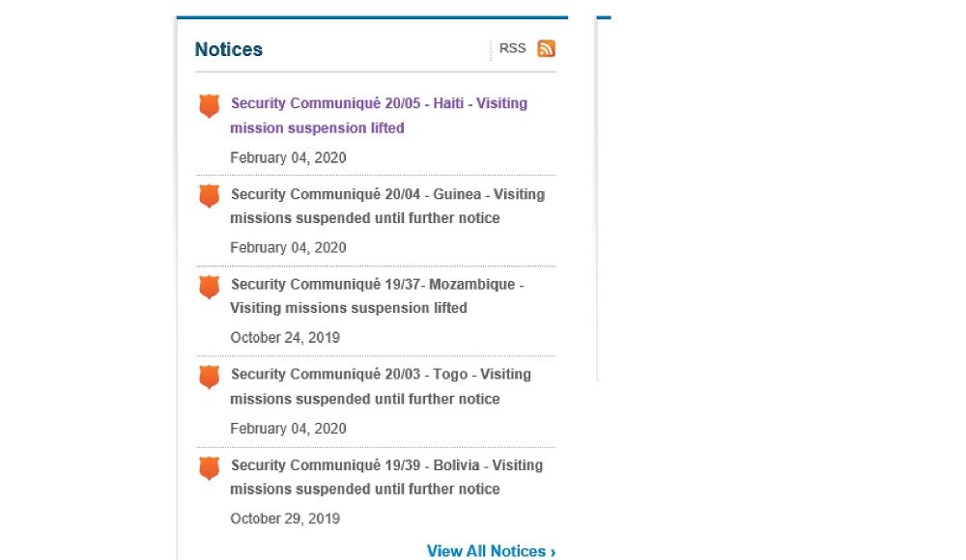Open Security Communiqué 19/37 Mozambique notice

coord(377,295)
